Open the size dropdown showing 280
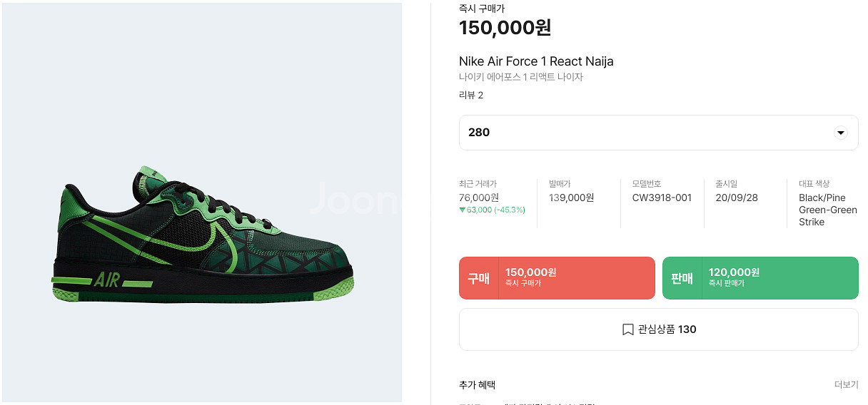This screenshot has width=868, height=405. pyautogui.click(x=658, y=133)
